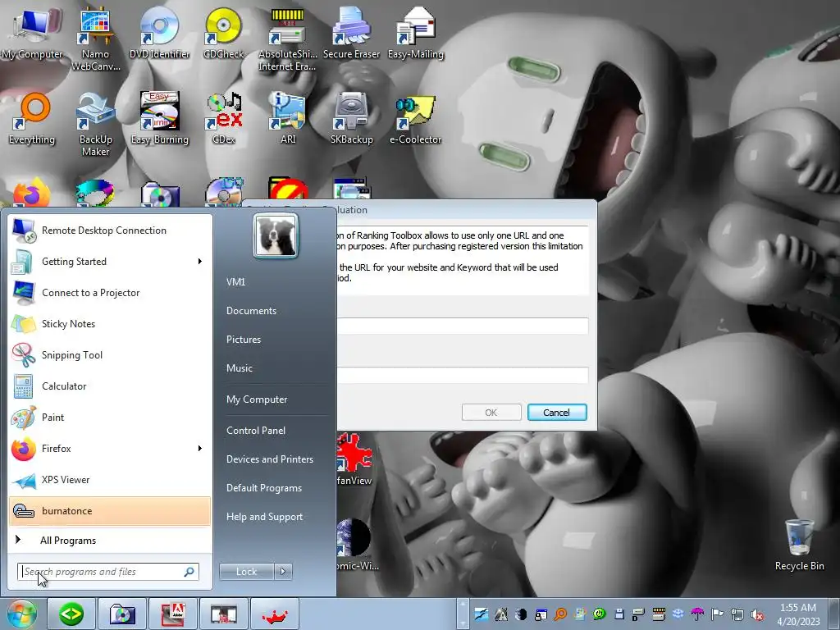Image resolution: width=840 pixels, height=630 pixels.
Task: Select the ARI desktop icon
Action: (288, 119)
